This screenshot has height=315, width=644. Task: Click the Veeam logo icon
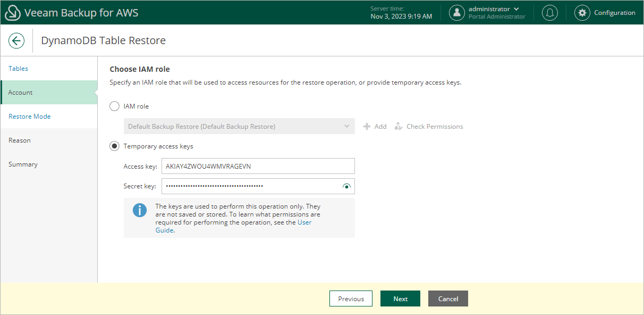coord(12,13)
